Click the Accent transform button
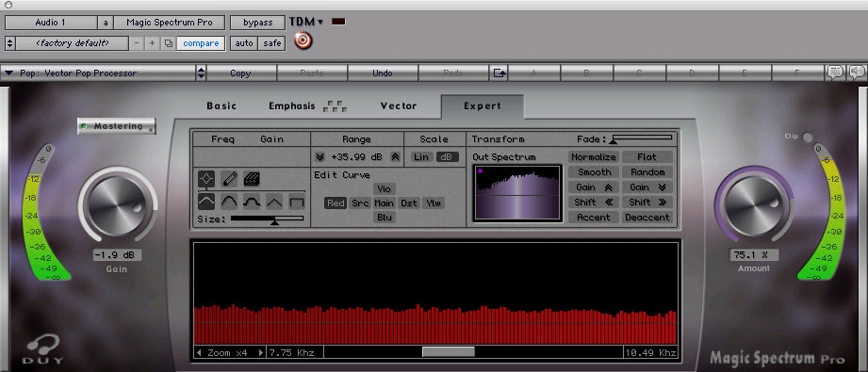868x372 pixels. pos(594,218)
